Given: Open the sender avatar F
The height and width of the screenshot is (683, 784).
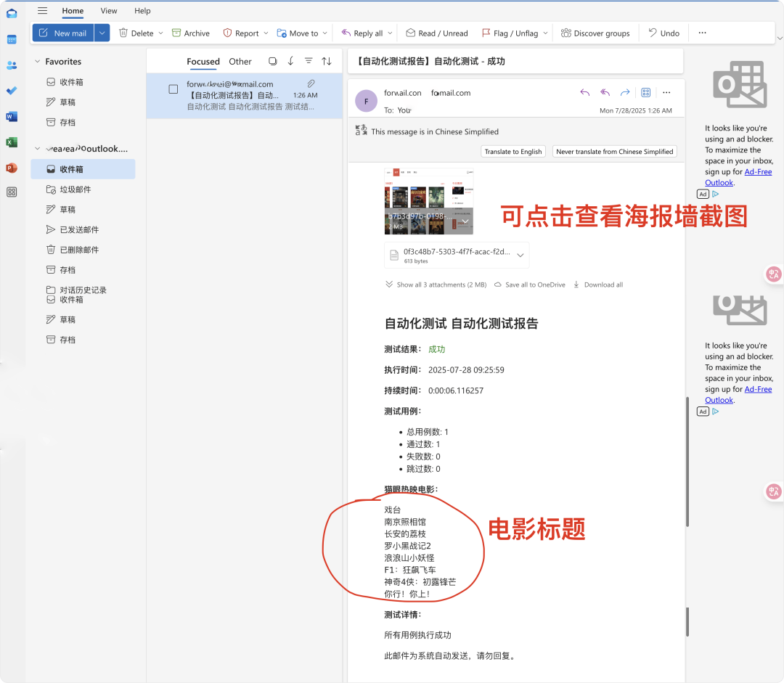Looking at the screenshot, I should 366,101.
